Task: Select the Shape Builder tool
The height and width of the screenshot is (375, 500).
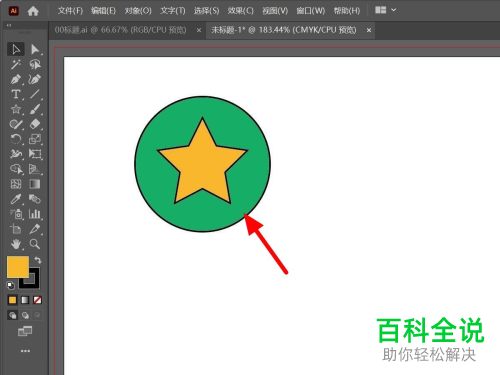Action: 16,169
